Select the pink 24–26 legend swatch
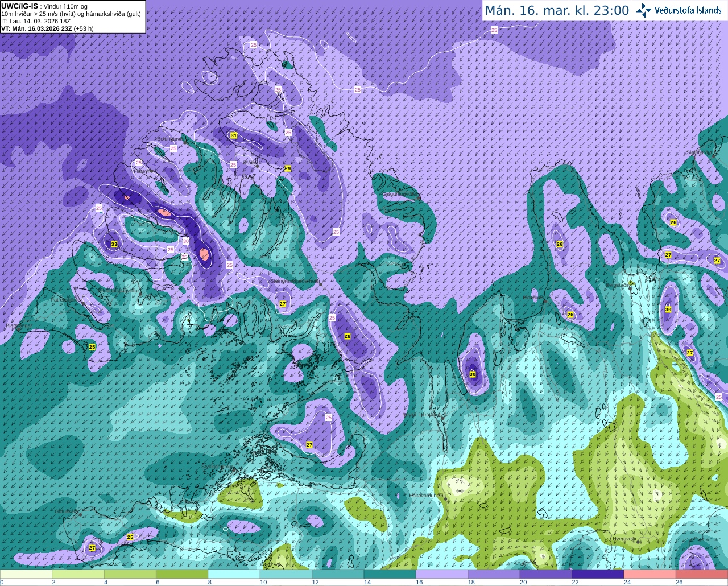728x586 pixels. [650, 574]
